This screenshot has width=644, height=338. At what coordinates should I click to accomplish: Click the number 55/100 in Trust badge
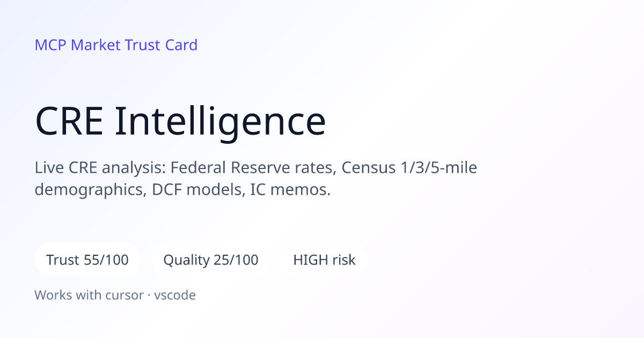tap(106, 260)
